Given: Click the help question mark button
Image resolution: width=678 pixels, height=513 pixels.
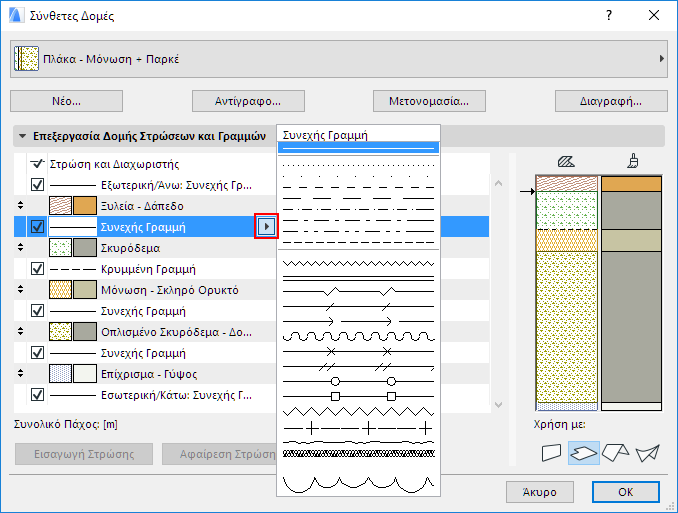Looking at the screenshot, I should click(609, 16).
